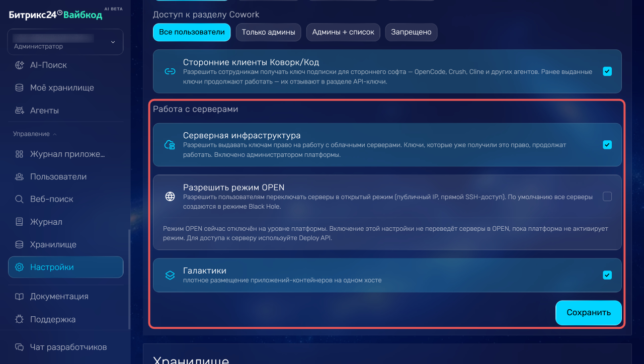Pick the Админы + список access option
644x364 pixels.
pos(343,32)
